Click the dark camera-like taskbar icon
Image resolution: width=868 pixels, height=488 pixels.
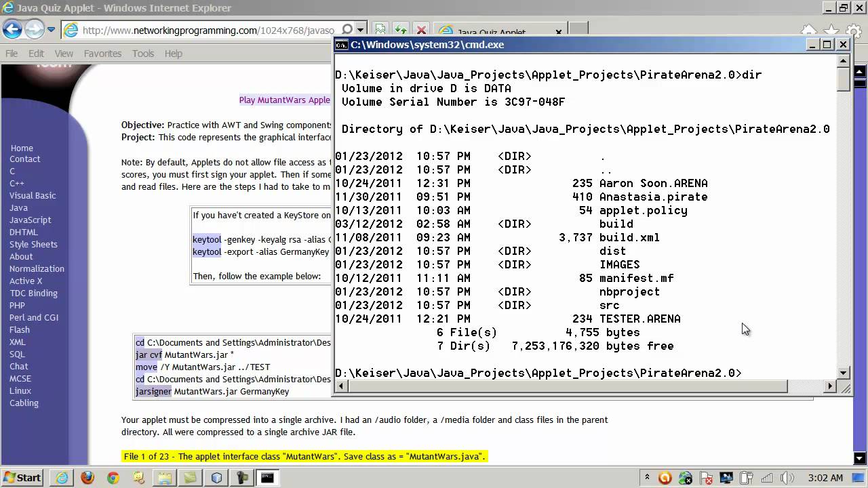pyautogui.click(x=242, y=478)
